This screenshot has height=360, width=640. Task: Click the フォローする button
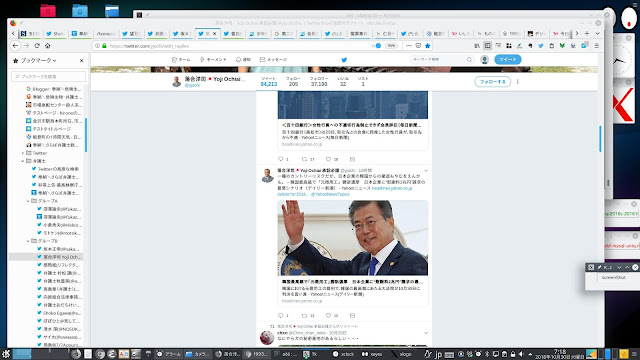[493, 82]
